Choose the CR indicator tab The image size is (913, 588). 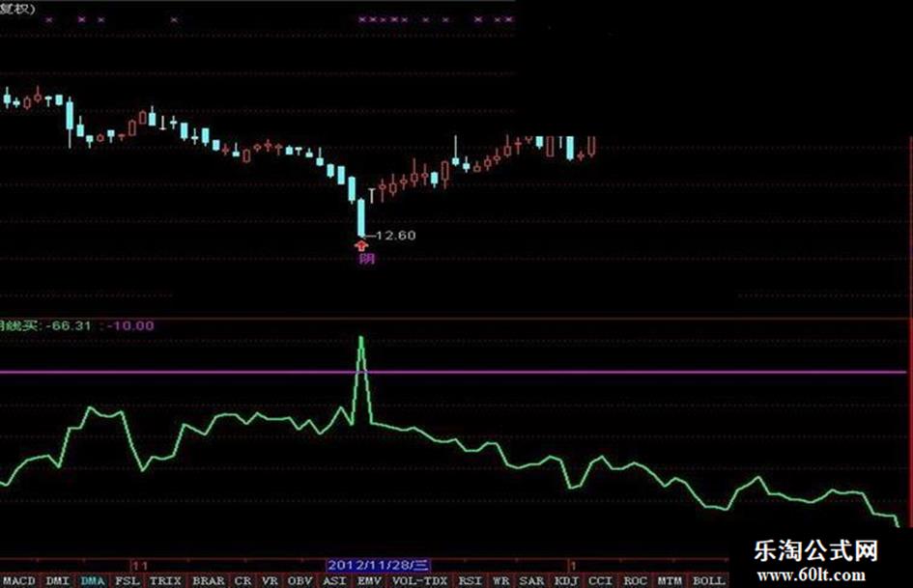(243, 580)
